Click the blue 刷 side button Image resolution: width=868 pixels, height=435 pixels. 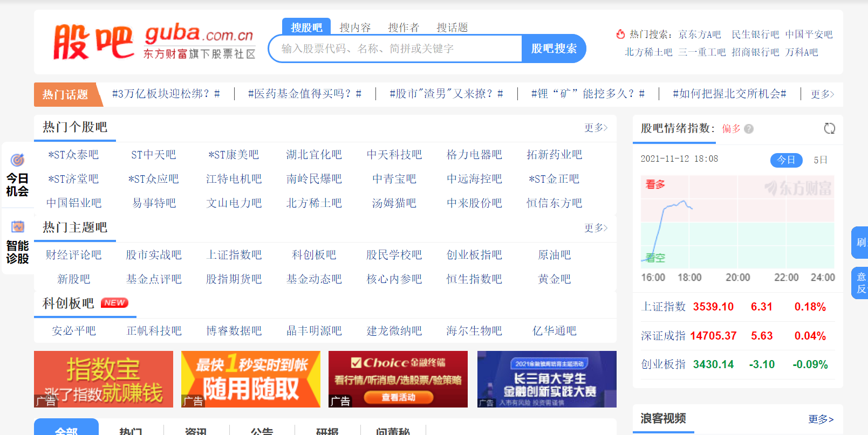click(x=860, y=243)
